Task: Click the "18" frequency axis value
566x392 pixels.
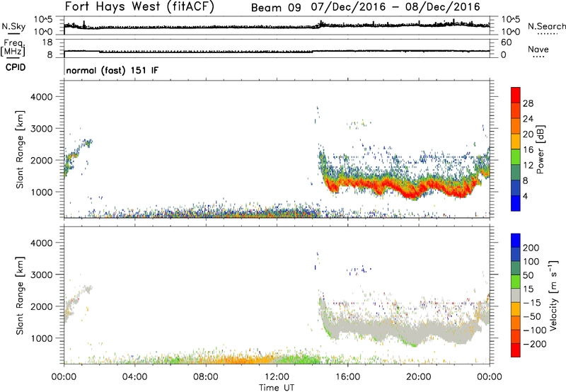Action: [47, 42]
